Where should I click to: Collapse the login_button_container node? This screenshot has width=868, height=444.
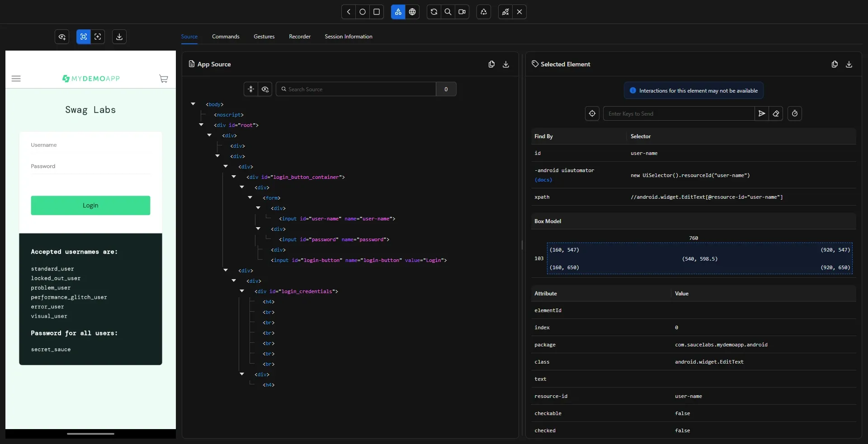click(234, 177)
